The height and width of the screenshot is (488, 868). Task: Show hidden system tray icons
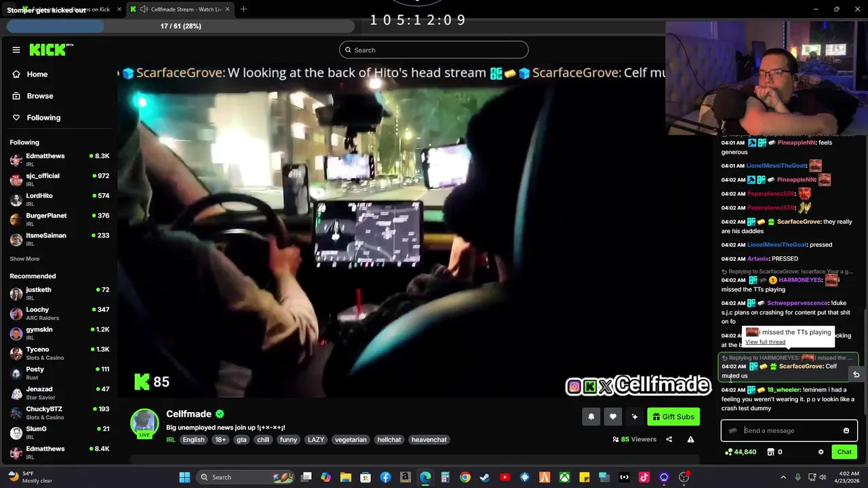point(783,477)
